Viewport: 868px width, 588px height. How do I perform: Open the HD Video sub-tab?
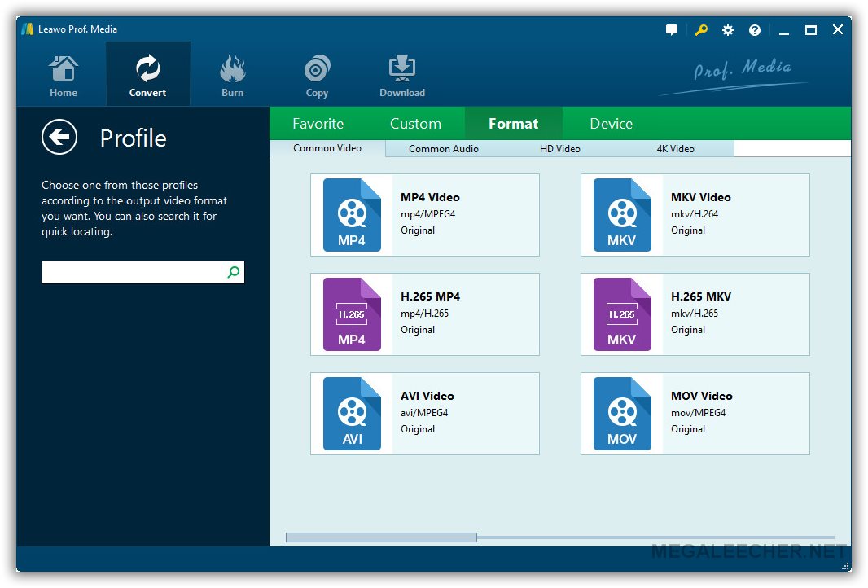pyautogui.click(x=559, y=149)
